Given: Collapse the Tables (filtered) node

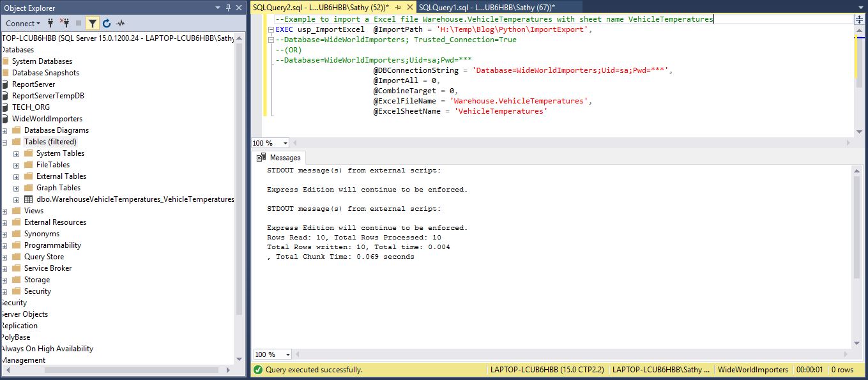Looking at the screenshot, I should tap(4, 142).
